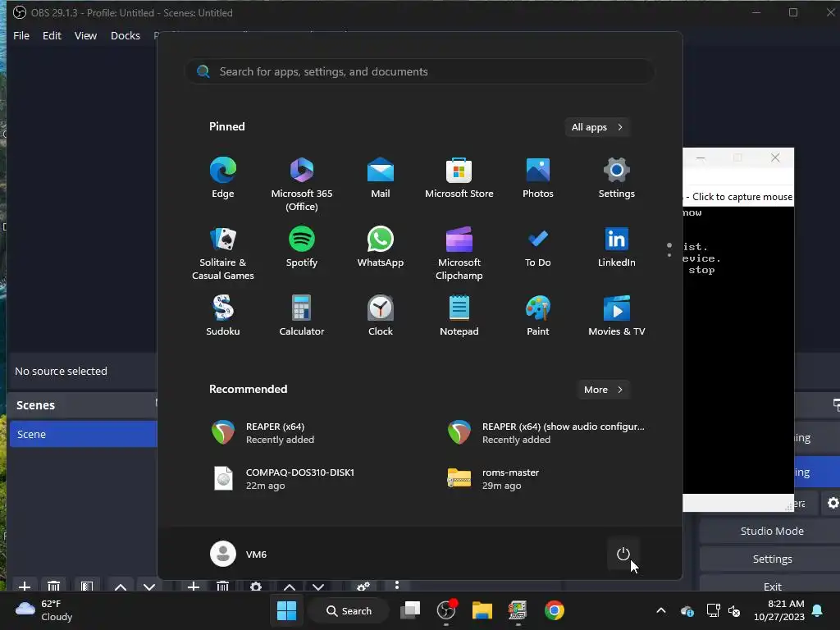Open the OBS Docks menu
This screenshot has width=840, height=630.
click(x=126, y=35)
